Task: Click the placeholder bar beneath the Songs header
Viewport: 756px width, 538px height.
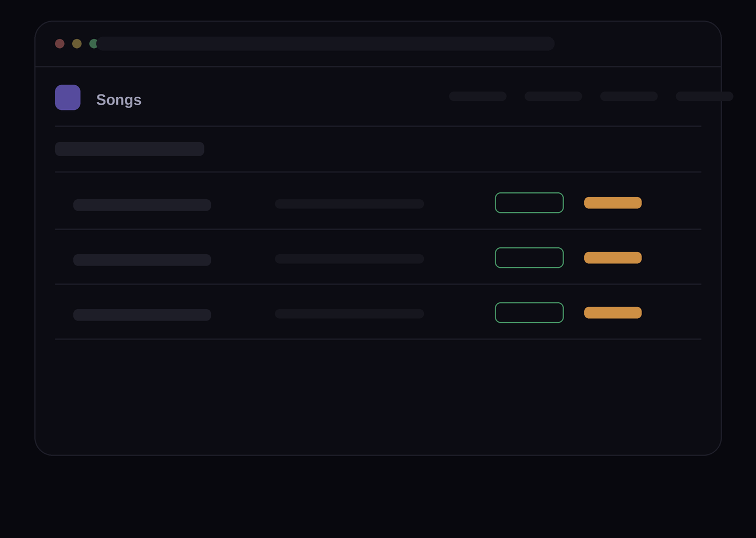Action: click(129, 149)
